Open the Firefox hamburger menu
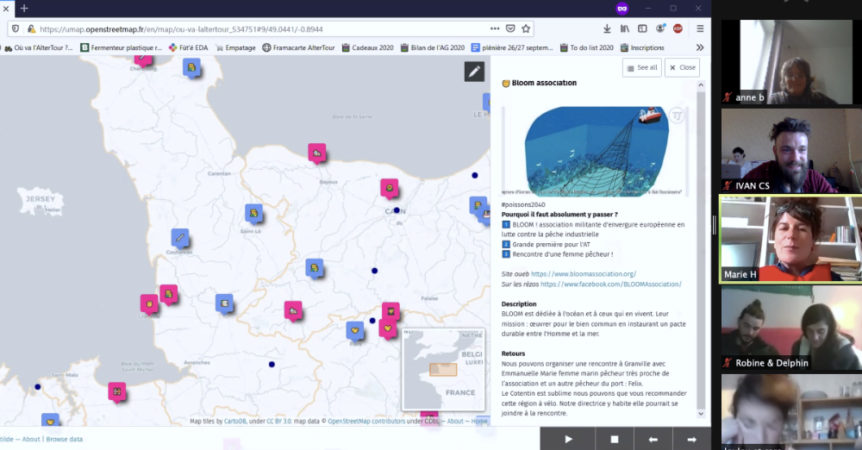Image resolution: width=862 pixels, height=450 pixels. click(700, 29)
